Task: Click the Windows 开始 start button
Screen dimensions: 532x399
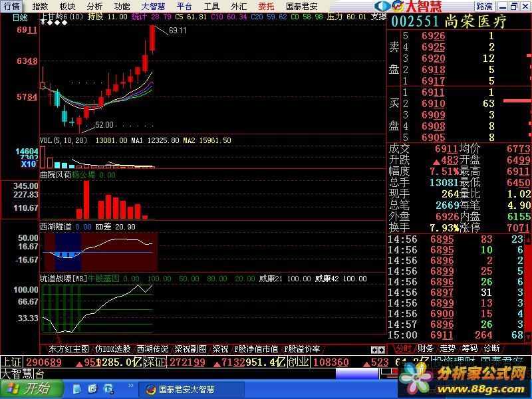Action: pos(31,389)
